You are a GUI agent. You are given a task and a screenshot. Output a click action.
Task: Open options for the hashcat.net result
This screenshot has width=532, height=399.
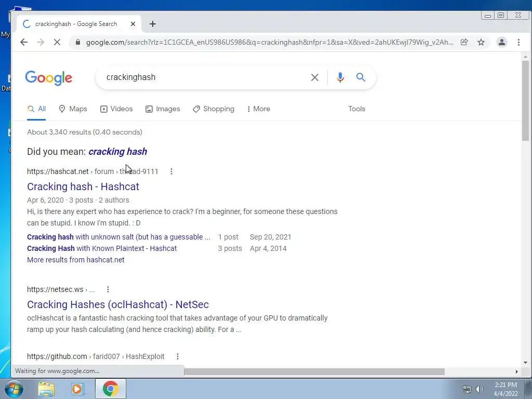[171, 171]
